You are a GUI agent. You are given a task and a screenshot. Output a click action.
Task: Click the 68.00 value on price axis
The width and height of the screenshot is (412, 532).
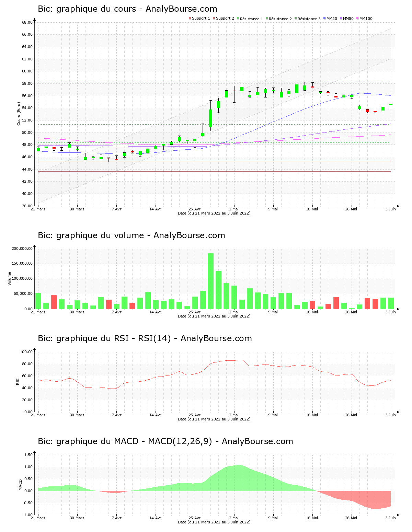pos(27,22)
